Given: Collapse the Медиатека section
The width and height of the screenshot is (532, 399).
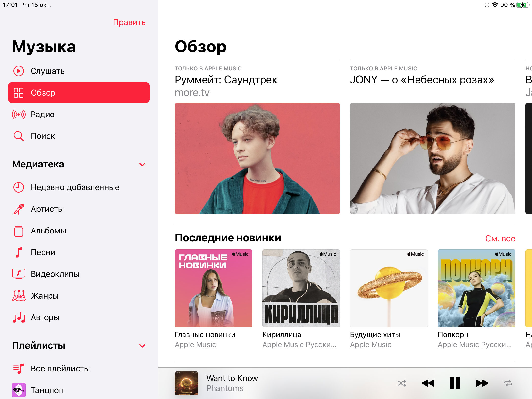Looking at the screenshot, I should point(142,164).
